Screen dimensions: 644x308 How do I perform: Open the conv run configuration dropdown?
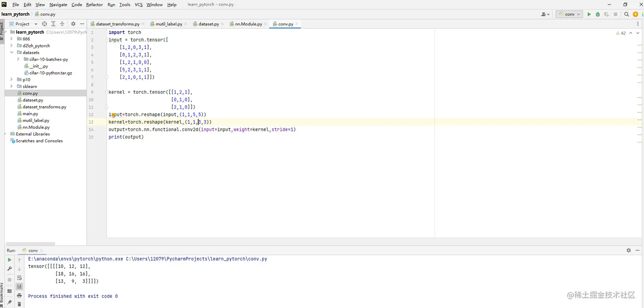click(569, 14)
